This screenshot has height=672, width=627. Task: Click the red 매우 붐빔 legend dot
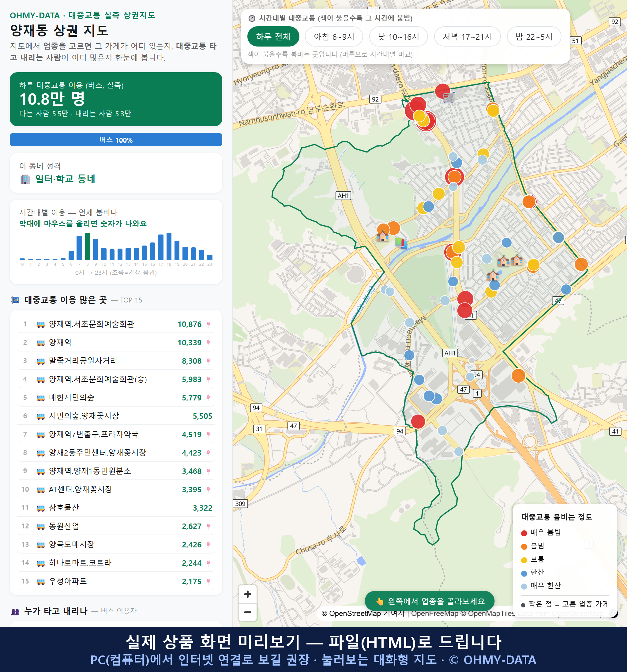(524, 533)
